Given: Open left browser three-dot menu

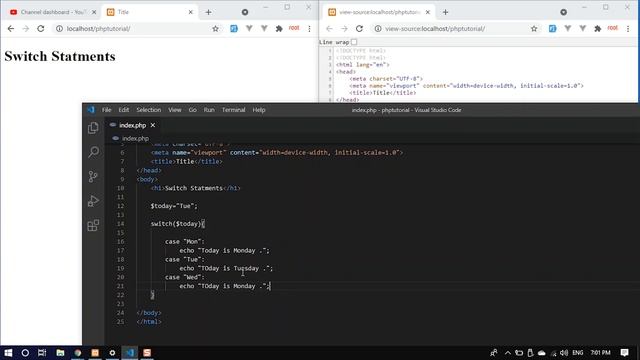Looking at the screenshot, I should pyautogui.click(x=309, y=29).
